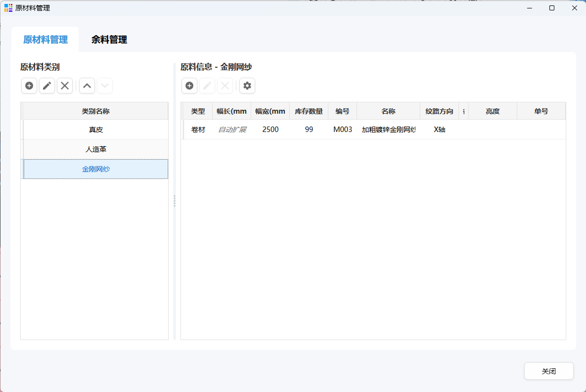Delete the selected material category
Viewport: 586px width, 392px height.
65,86
